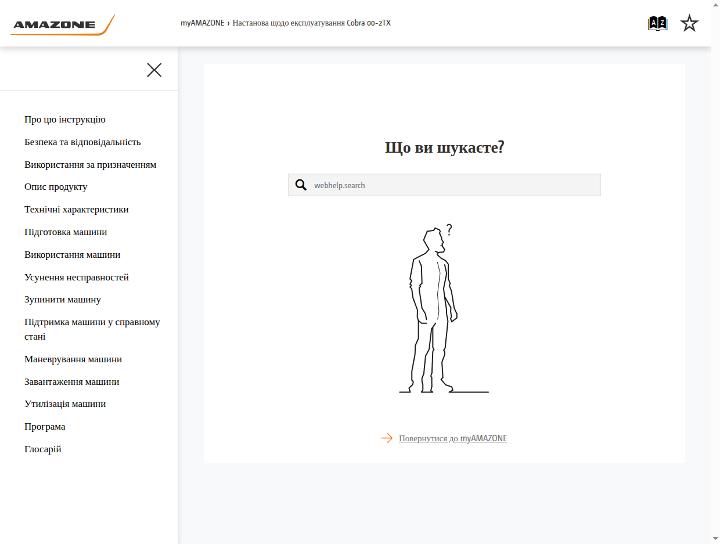Open Про цю інструкцію chapter
The height and width of the screenshot is (544, 720).
(65, 119)
